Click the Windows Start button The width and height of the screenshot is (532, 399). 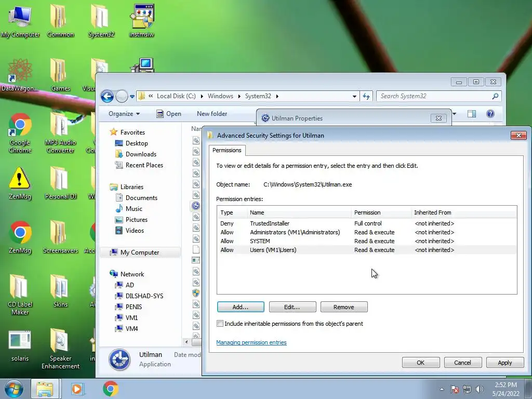click(14, 389)
